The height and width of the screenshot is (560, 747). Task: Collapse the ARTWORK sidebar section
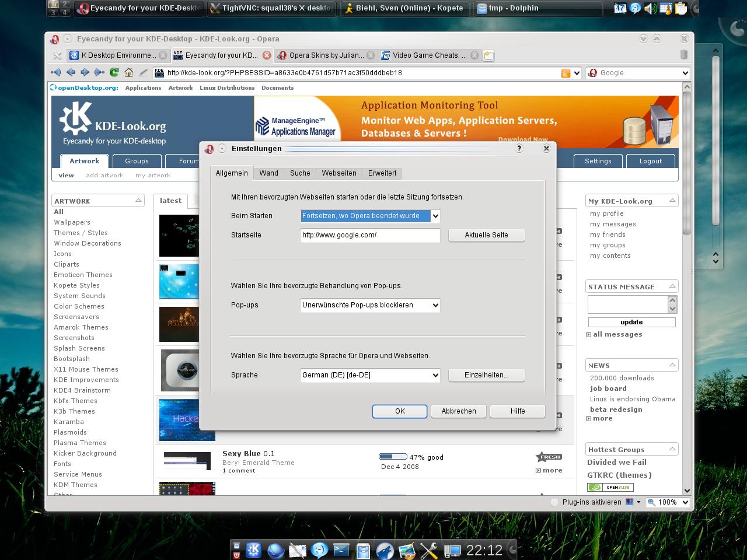tap(138, 201)
